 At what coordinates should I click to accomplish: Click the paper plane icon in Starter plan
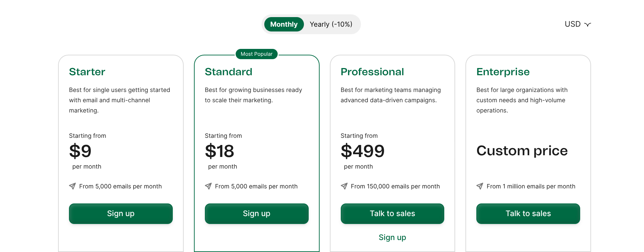tap(72, 186)
